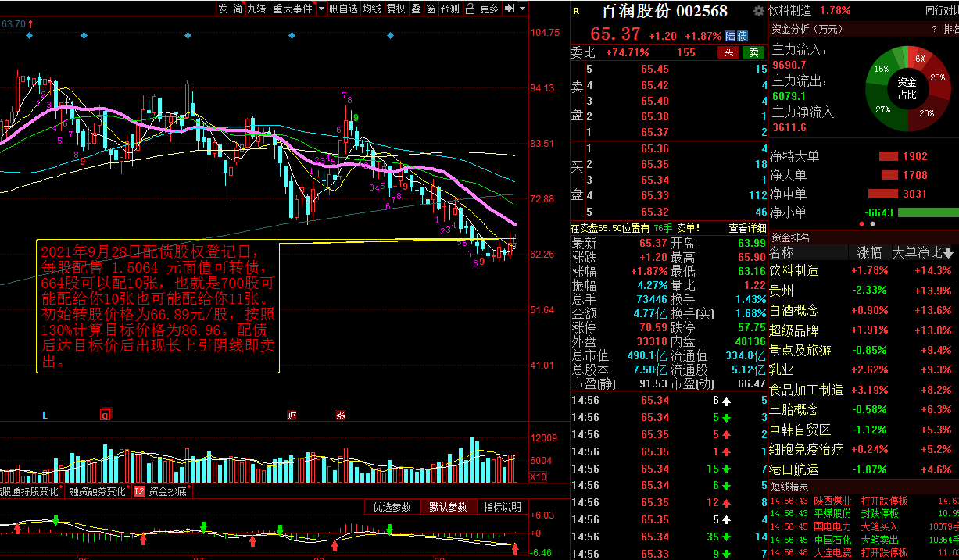Open the 白酒概念 sector row
Image resolution: width=959 pixels, height=560 pixels.
[x=864, y=310]
